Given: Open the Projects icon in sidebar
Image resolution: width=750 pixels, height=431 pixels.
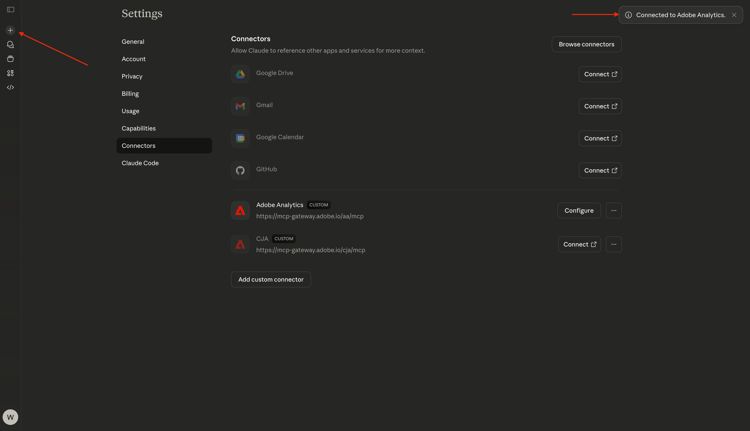Looking at the screenshot, I should tap(11, 59).
